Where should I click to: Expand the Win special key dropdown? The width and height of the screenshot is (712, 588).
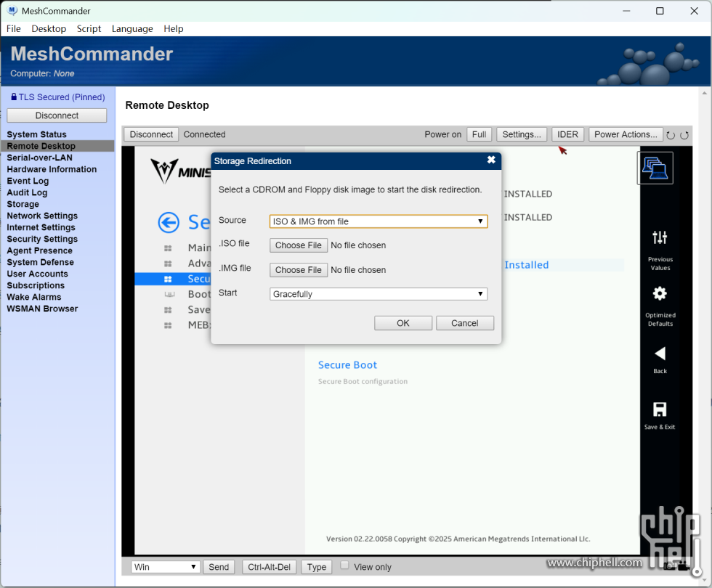[x=166, y=567]
